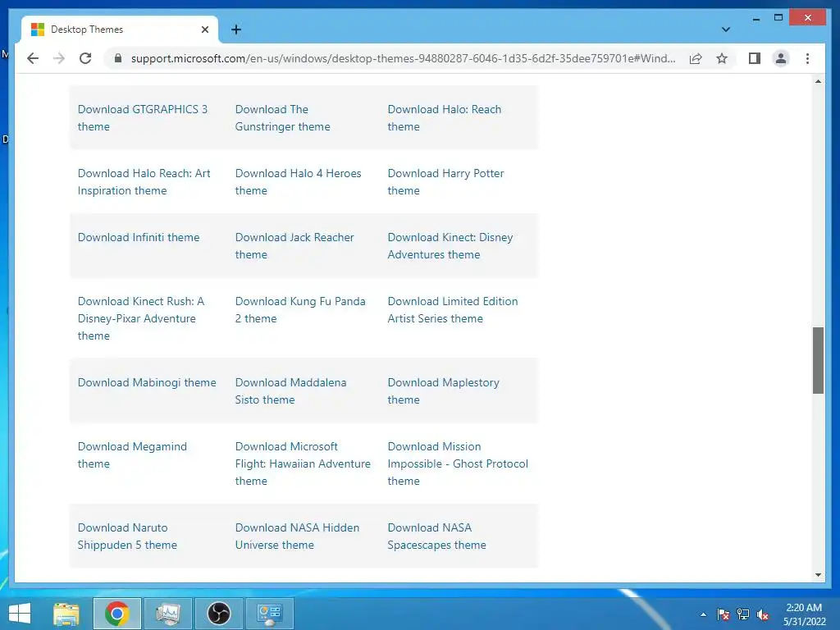
Task: Download GTGRAPHICS 3 theme
Action: click(143, 118)
